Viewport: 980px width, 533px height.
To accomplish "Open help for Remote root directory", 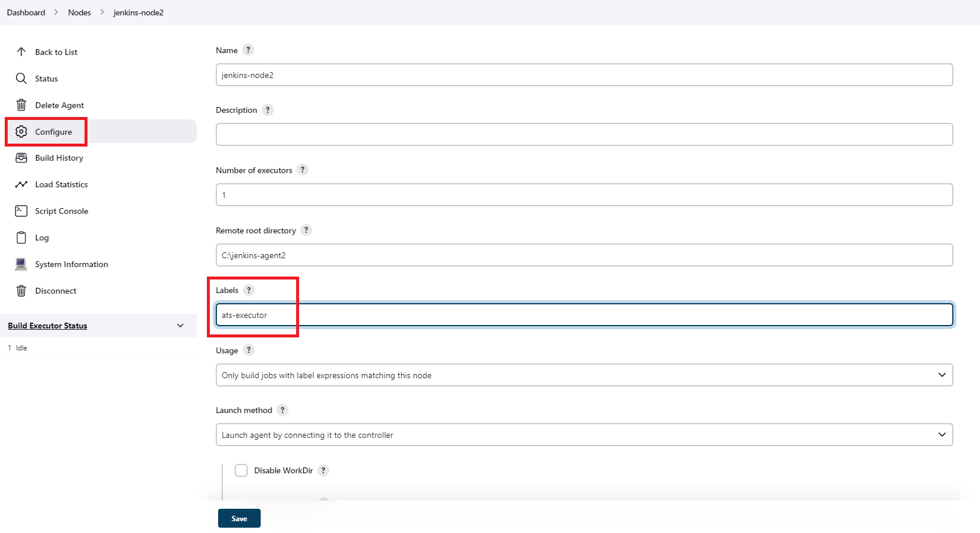I will pyautogui.click(x=306, y=230).
